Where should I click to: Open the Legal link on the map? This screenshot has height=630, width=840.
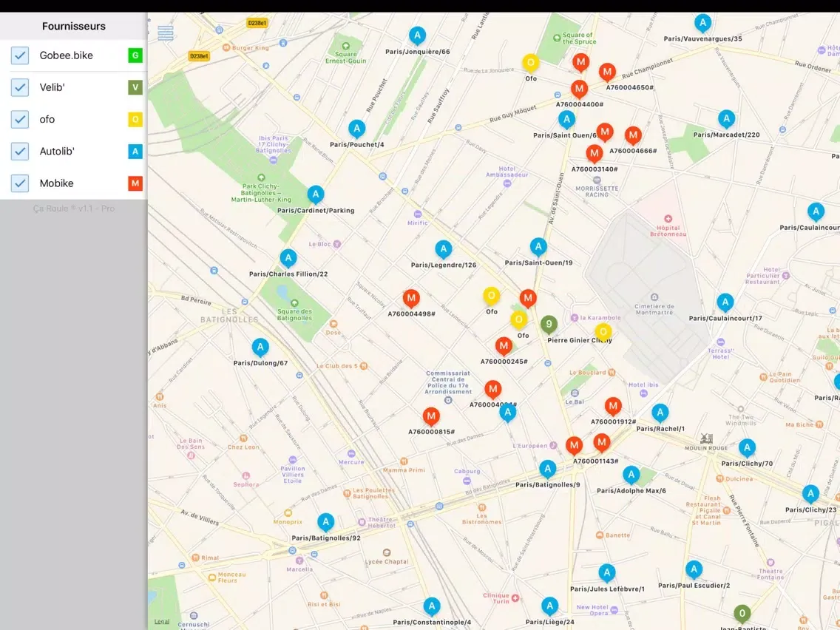click(162, 622)
